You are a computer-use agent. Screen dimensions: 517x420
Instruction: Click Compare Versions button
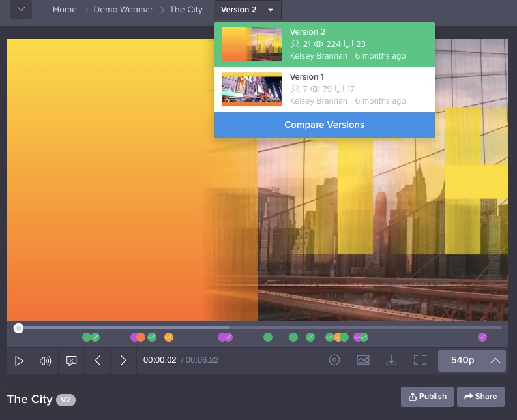[x=325, y=125]
